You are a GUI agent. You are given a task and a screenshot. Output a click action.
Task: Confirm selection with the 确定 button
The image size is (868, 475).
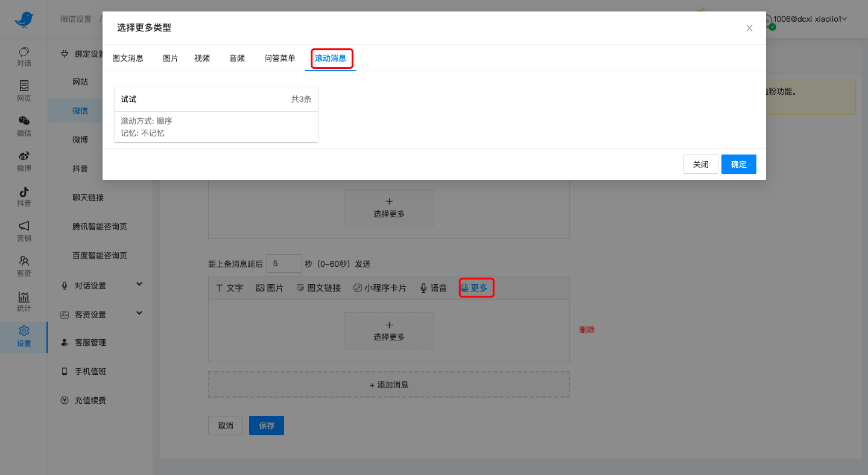pyautogui.click(x=738, y=164)
